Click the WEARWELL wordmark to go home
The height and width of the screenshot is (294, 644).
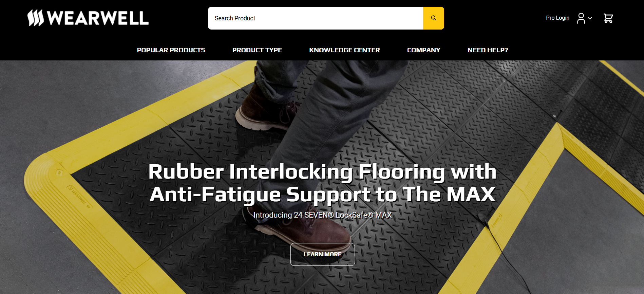tap(98, 18)
